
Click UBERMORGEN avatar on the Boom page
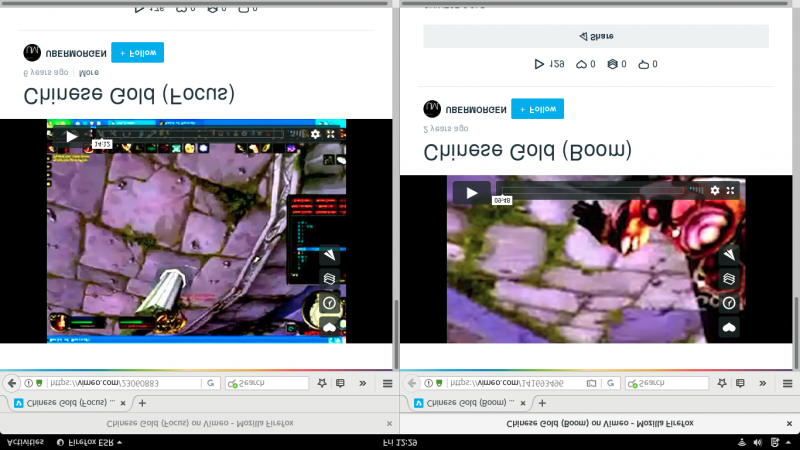[432, 109]
